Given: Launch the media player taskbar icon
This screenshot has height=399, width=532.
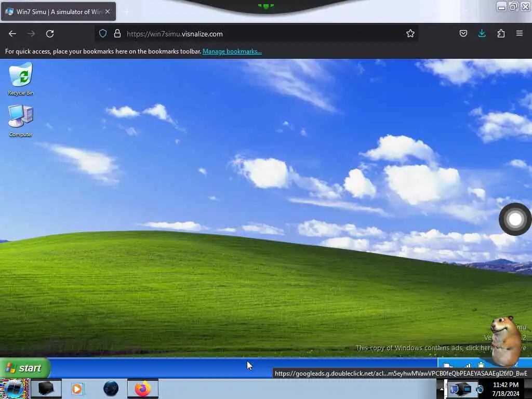Looking at the screenshot, I should pos(77,389).
